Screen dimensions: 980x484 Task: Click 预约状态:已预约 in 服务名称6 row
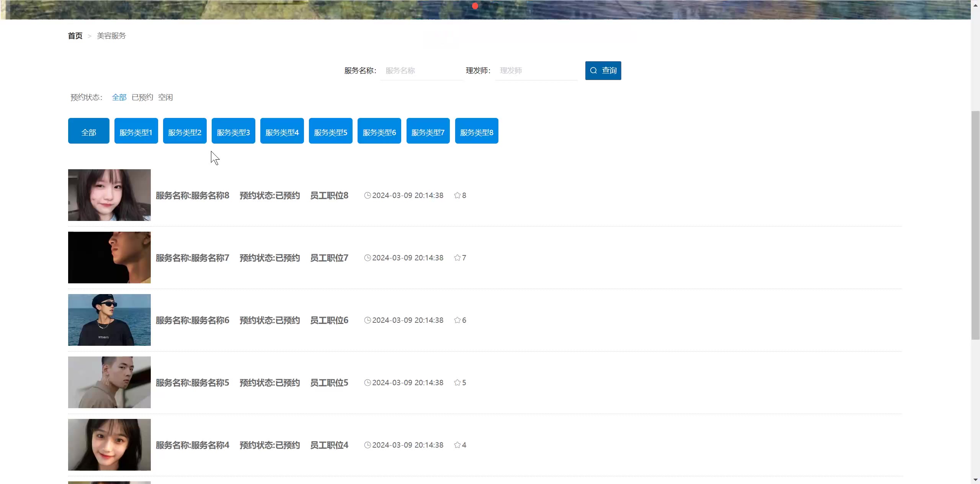(270, 320)
